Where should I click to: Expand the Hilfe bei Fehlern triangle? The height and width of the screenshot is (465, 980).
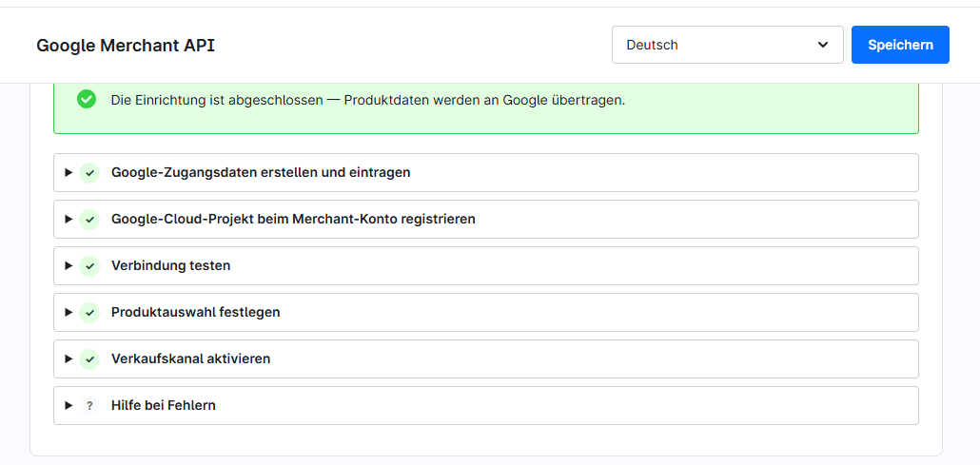(69, 406)
